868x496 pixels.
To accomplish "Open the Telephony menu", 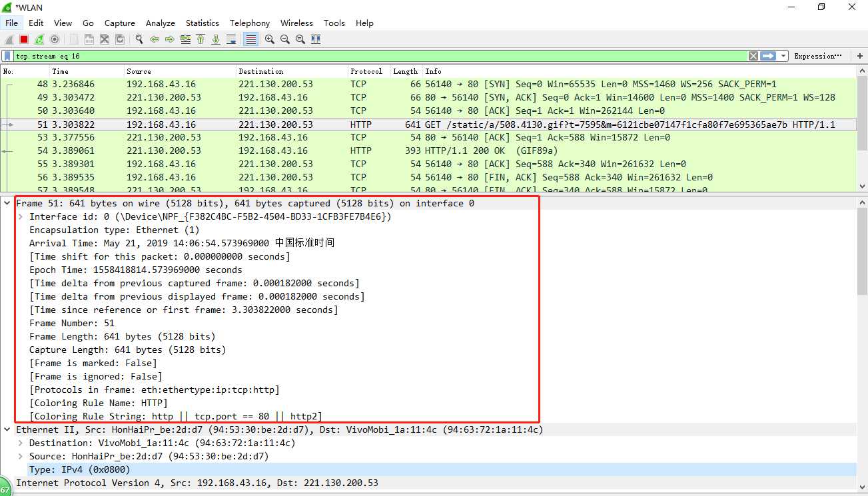I will tap(250, 23).
